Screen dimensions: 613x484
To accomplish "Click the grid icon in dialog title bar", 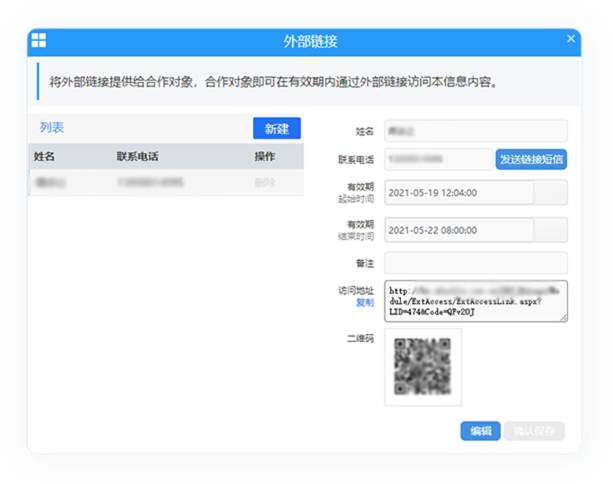I will (x=39, y=40).
